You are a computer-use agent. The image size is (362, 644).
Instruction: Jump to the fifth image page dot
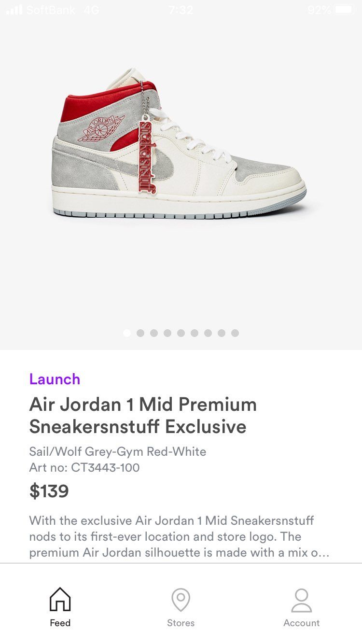(x=181, y=333)
